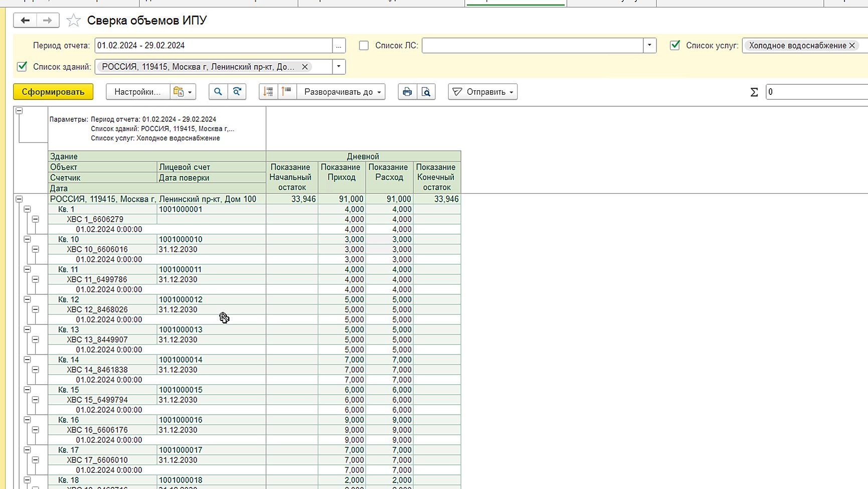Select the meter cell ХВС 15_6499794
The height and width of the screenshot is (489, 868).
point(102,400)
